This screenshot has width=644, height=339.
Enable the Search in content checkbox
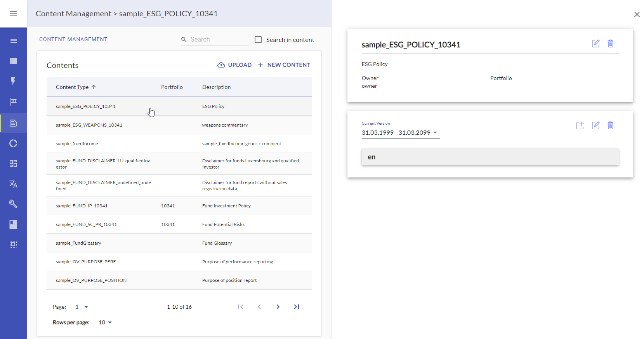[258, 40]
